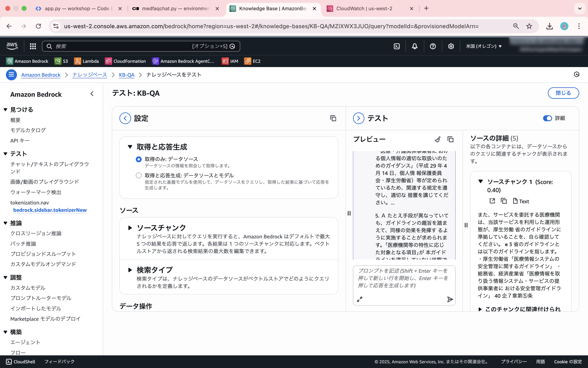Click the resize handle between 設定 and テスト panels
The height and width of the screenshot is (368, 588).
click(349, 213)
